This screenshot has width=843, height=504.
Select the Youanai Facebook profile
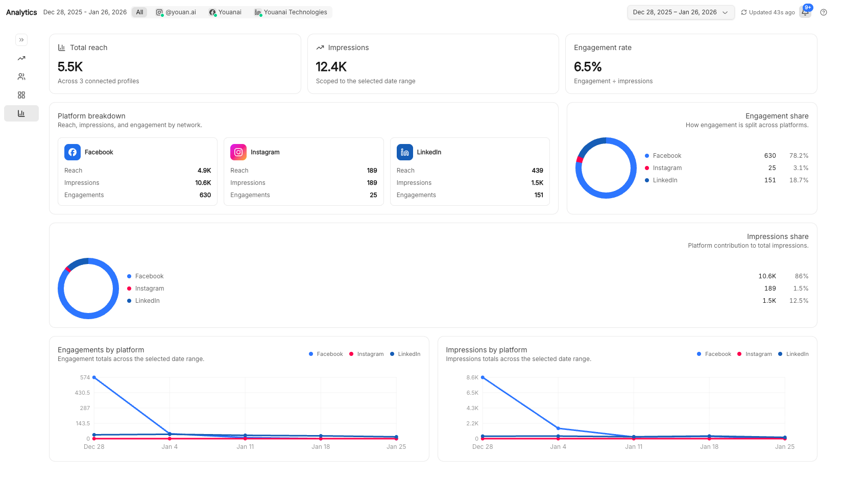tap(225, 12)
